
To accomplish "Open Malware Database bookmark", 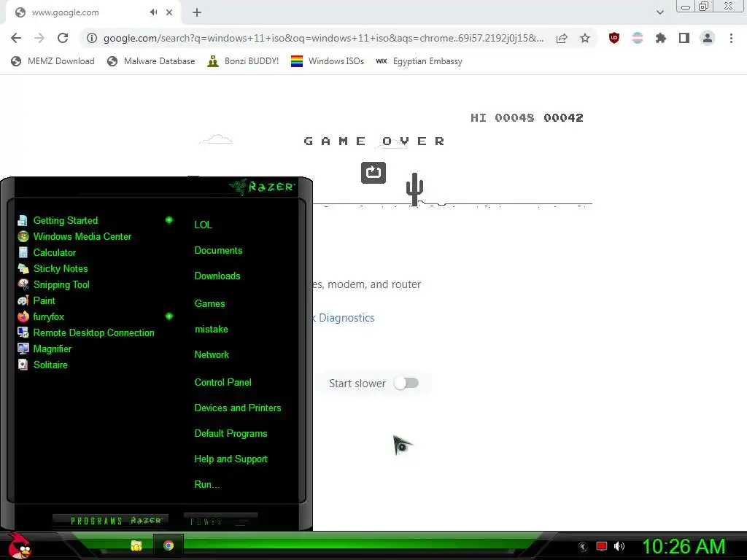I will point(151,61).
